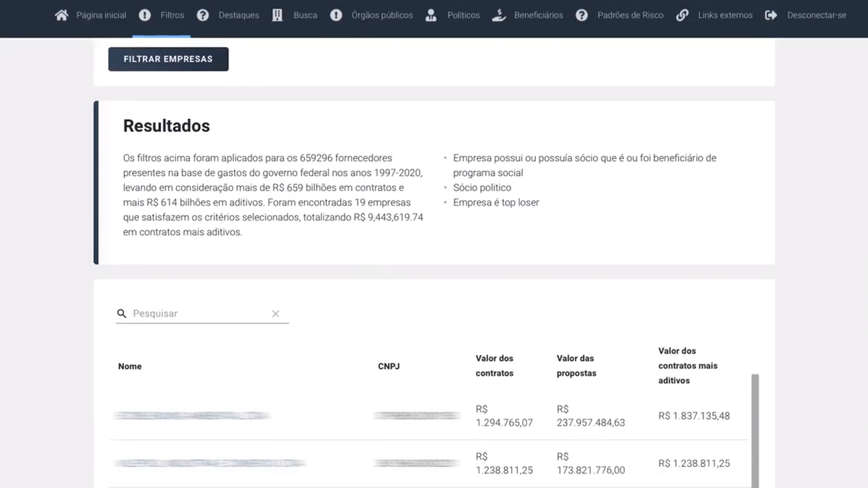Open Página inicial menu item
The image size is (868, 488).
coord(101,15)
